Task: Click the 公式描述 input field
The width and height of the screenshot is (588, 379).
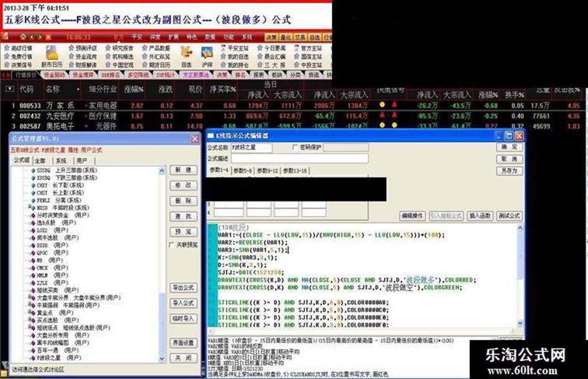Action: pyautogui.click(x=299, y=159)
